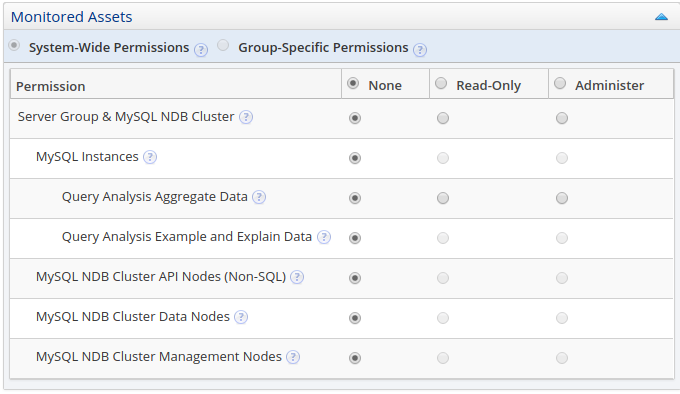Select Administer for MySQL Instances
Viewport: 680px width, 394px height.
tap(562, 158)
